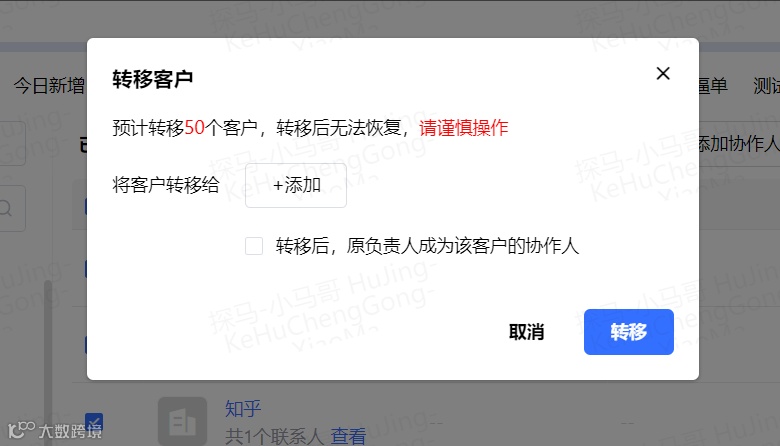Confirm with the blue 转移 button
The width and height of the screenshot is (780, 446).
(629, 332)
